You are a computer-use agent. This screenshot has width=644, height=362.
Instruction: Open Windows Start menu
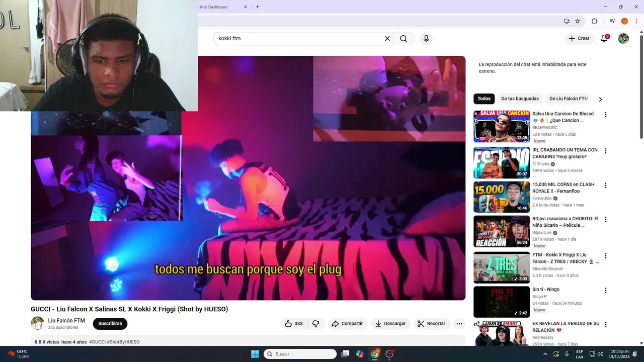pyautogui.click(x=255, y=354)
